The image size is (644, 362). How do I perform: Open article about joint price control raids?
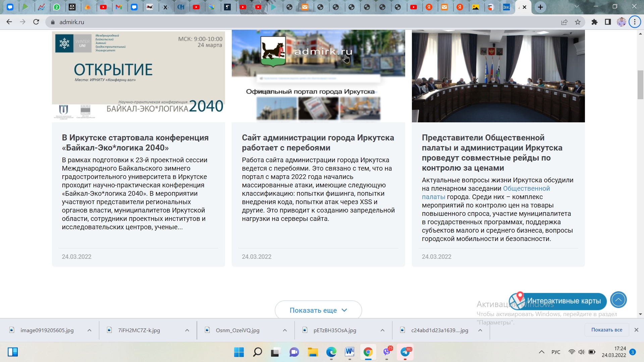[x=492, y=153]
